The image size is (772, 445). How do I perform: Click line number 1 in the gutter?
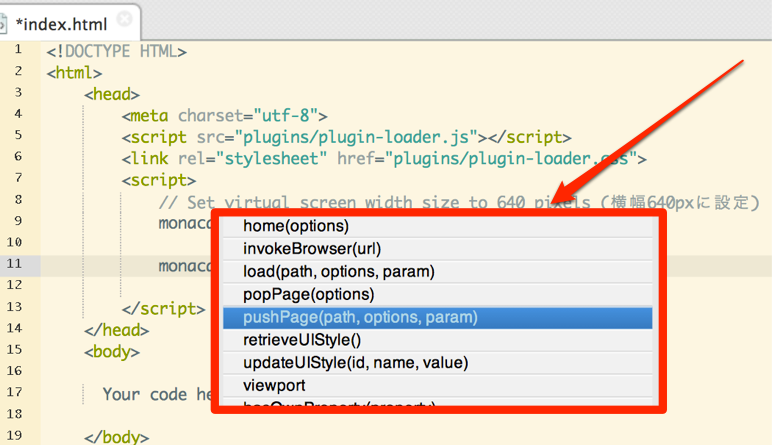tap(19, 50)
